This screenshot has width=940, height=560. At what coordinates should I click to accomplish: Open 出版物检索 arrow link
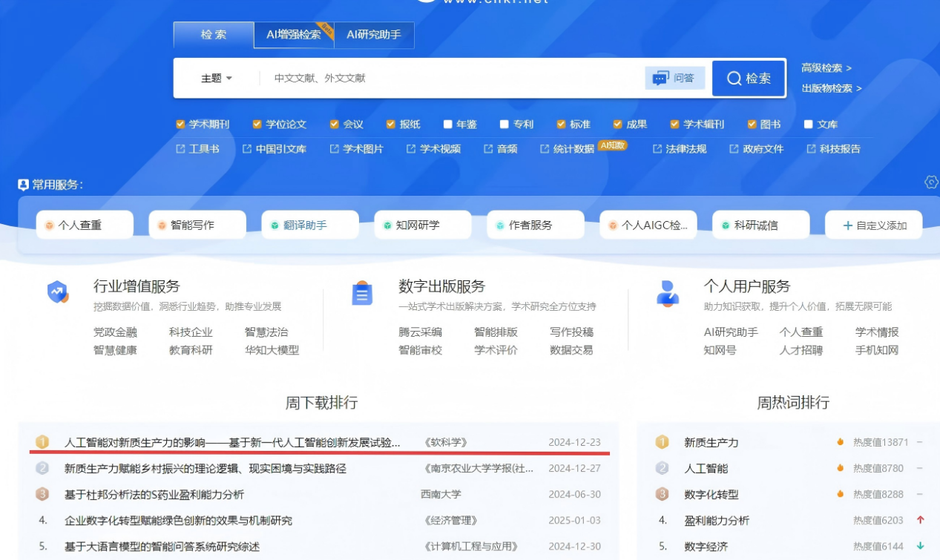832,88
